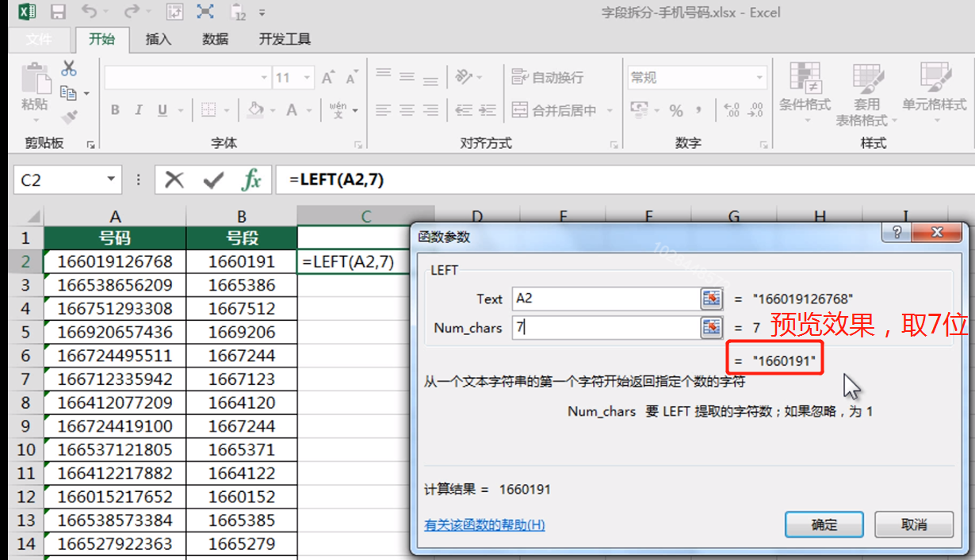The image size is (975, 560).
Task: Open the 文件 File tab
Action: [x=39, y=39]
